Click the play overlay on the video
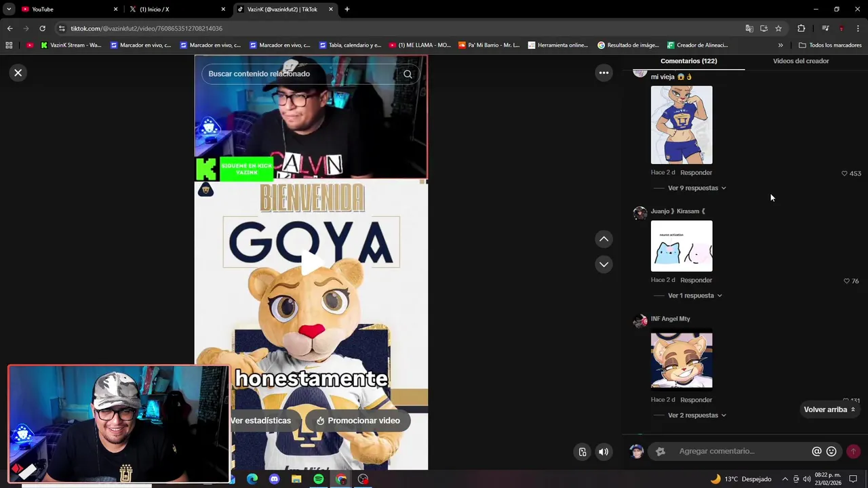The image size is (868, 488). [x=311, y=263]
